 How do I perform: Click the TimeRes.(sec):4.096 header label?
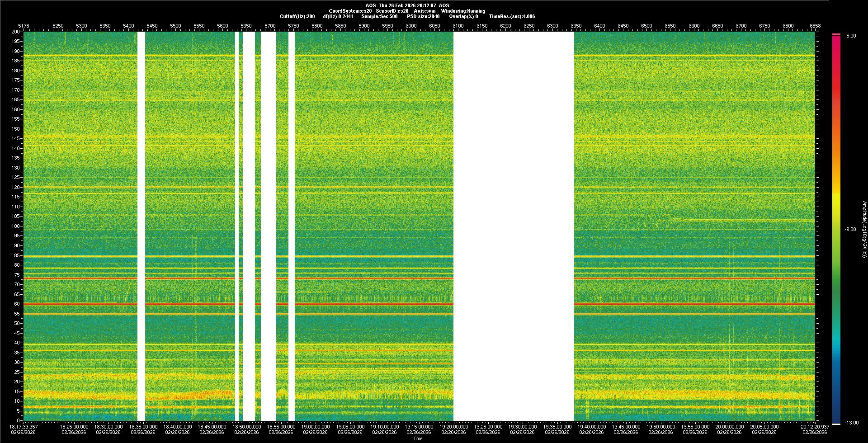512,16
